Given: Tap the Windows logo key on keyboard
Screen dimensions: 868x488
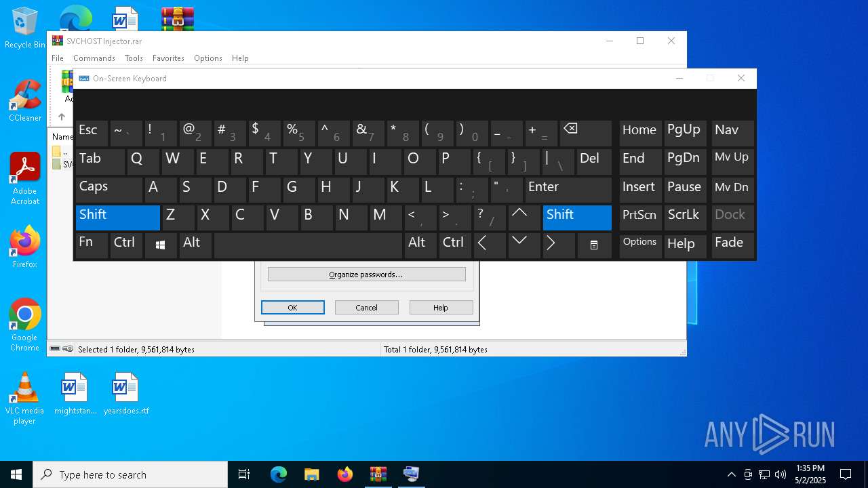Looking at the screenshot, I should [161, 245].
